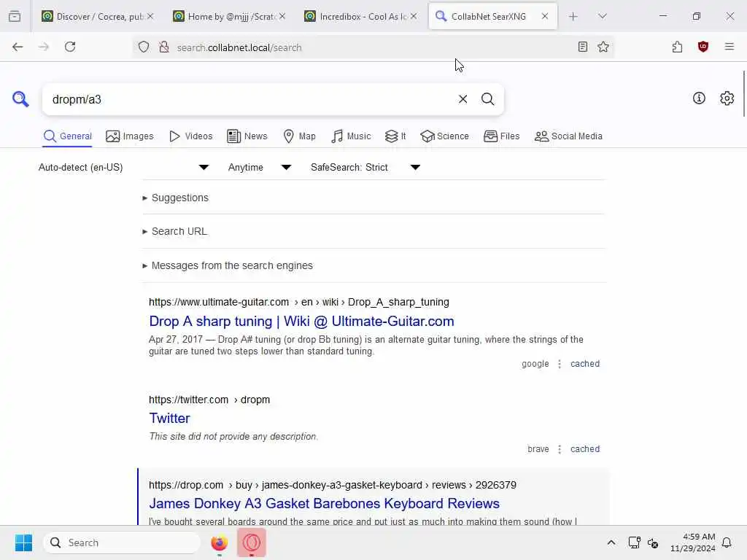The height and width of the screenshot is (560, 747).
Task: Open the Twitter search result
Action: [169, 418]
